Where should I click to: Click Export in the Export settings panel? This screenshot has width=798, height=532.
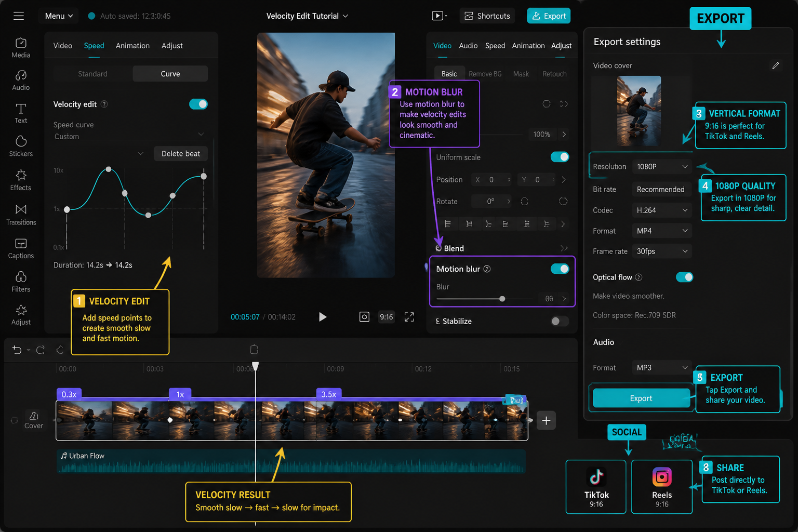(641, 398)
